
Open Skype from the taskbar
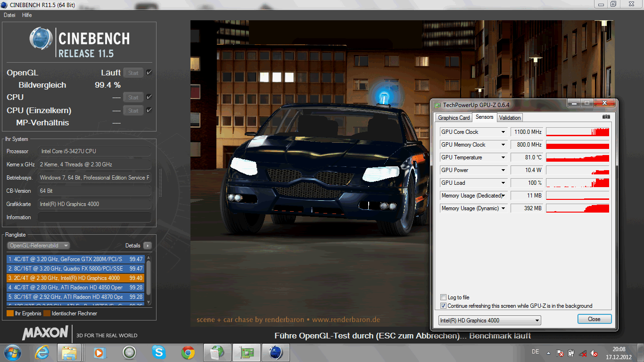(159, 352)
